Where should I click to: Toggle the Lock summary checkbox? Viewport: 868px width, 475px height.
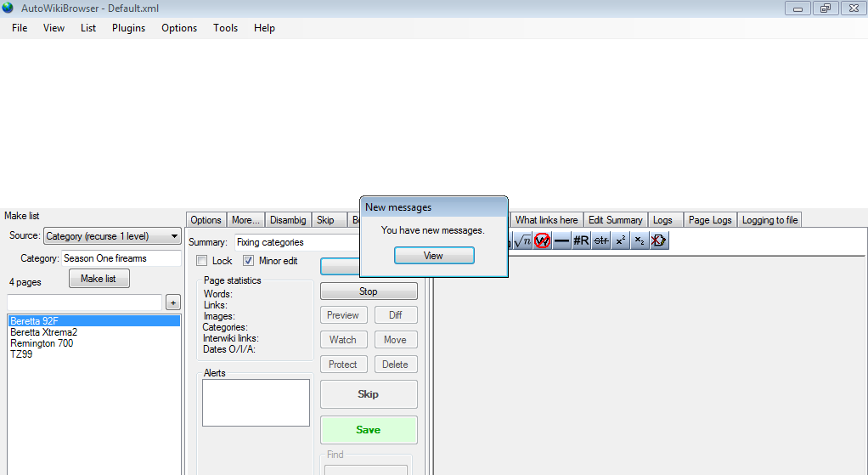(x=202, y=261)
